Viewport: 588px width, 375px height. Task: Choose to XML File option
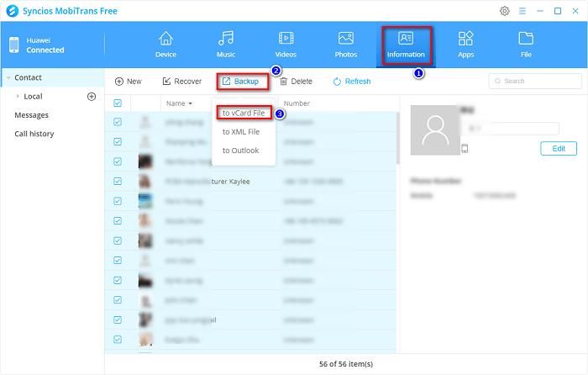(x=241, y=132)
